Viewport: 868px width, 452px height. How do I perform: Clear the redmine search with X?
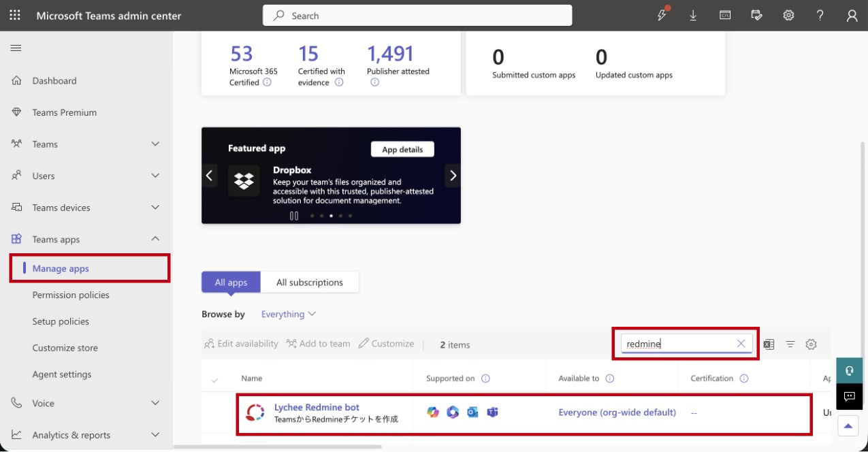tap(741, 344)
